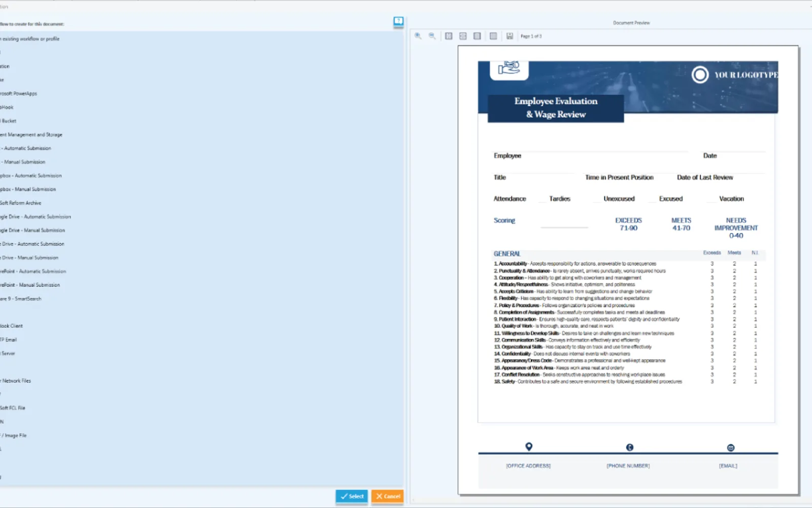Toggle the actual-size view icon
Image resolution: width=812 pixels, height=508 pixels.
493,36
